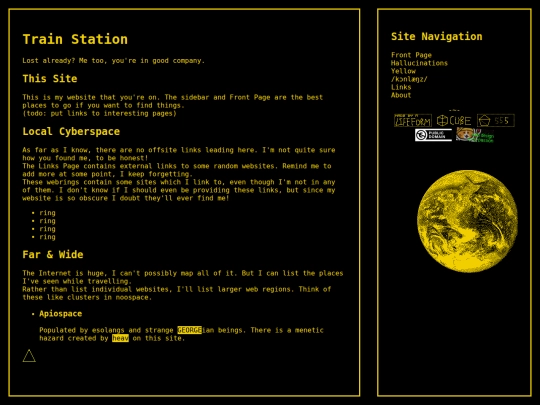
Task: Click the Site Navigation heading
Action: [x=437, y=37]
